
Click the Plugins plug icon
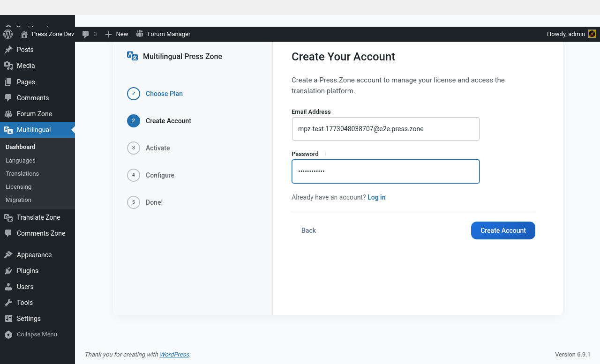click(x=8, y=271)
